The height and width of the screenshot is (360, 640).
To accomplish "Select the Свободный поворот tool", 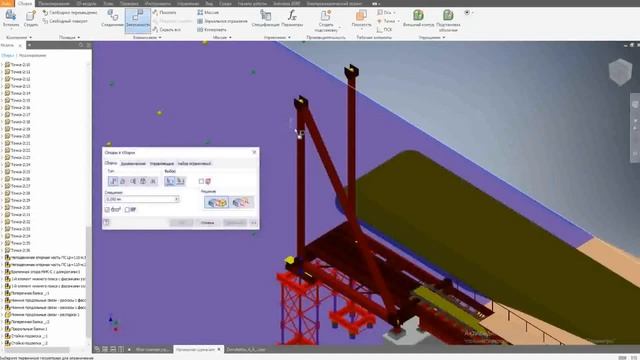I will pos(65,21).
